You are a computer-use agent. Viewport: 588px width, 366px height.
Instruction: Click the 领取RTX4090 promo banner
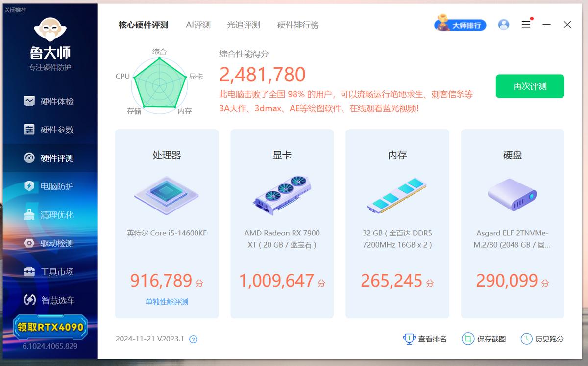click(x=50, y=327)
